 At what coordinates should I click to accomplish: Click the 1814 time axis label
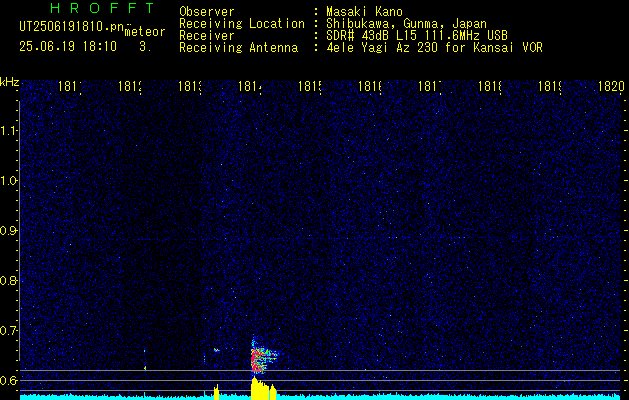click(x=250, y=87)
